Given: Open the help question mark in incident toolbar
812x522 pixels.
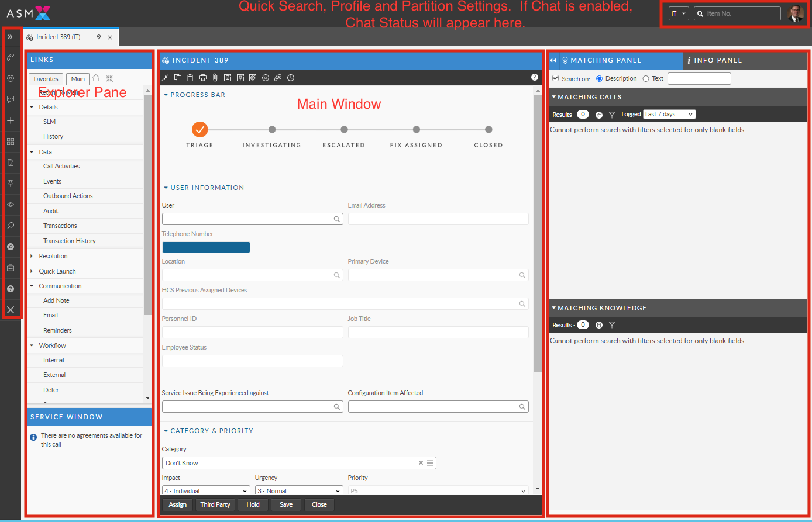Looking at the screenshot, I should click(x=534, y=77).
